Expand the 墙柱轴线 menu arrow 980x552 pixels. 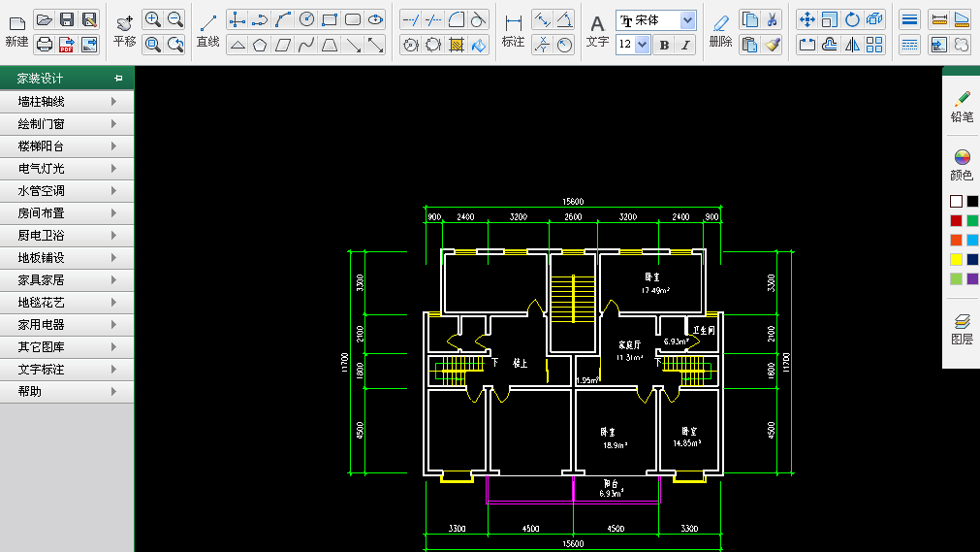tap(114, 102)
